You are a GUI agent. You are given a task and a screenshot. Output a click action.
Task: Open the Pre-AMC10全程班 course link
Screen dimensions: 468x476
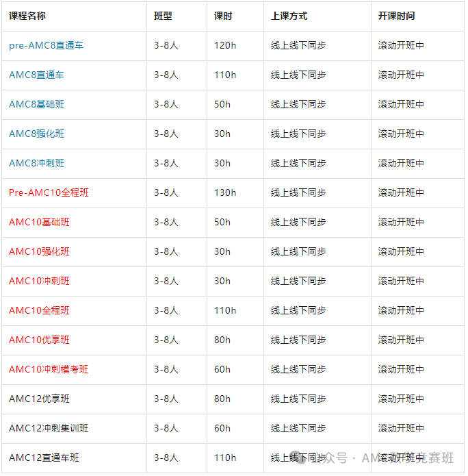[49, 192]
